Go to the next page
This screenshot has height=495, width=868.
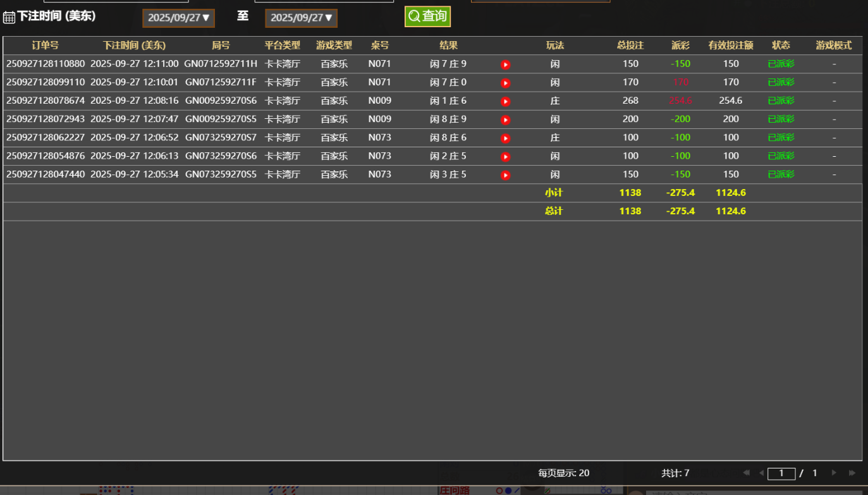[x=834, y=473]
